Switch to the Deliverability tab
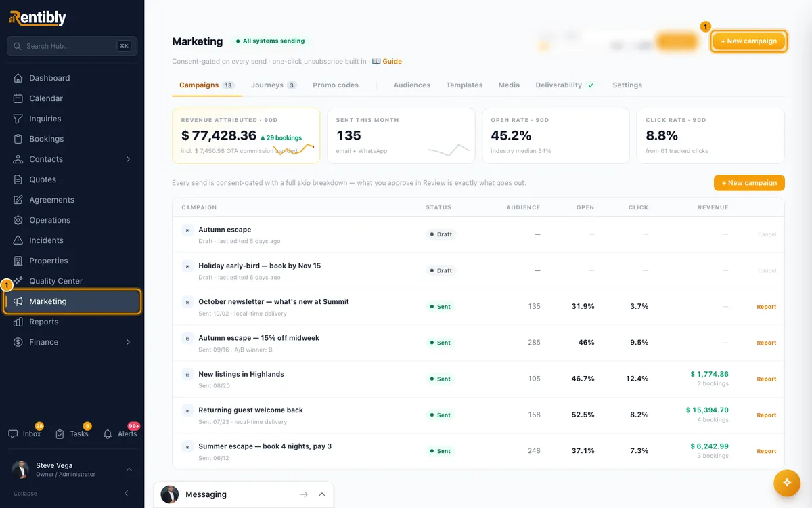Image resolution: width=812 pixels, height=508 pixels. tap(565, 85)
